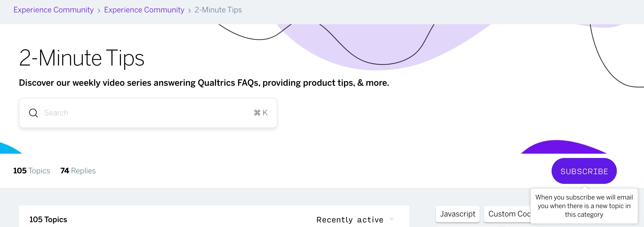Open the second Experience Community breadcrumb link
This screenshot has width=644, height=227.
144,10
